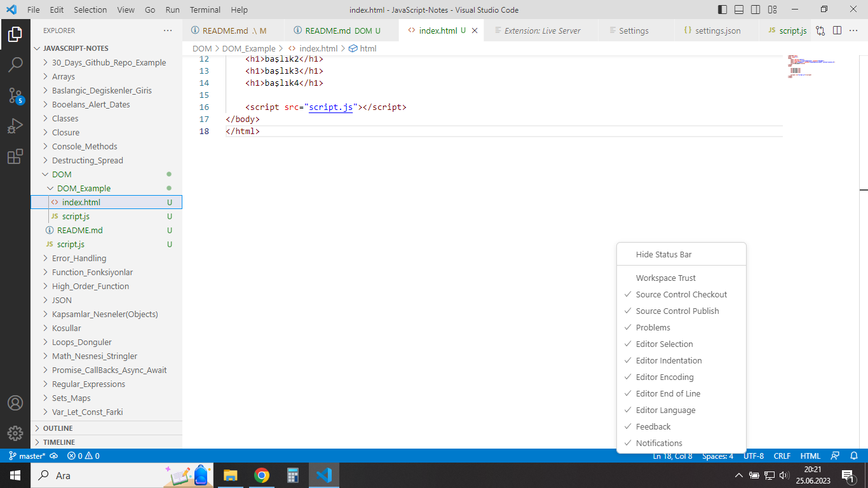The width and height of the screenshot is (868, 488).
Task: Click the script.js link in code
Action: click(330, 107)
